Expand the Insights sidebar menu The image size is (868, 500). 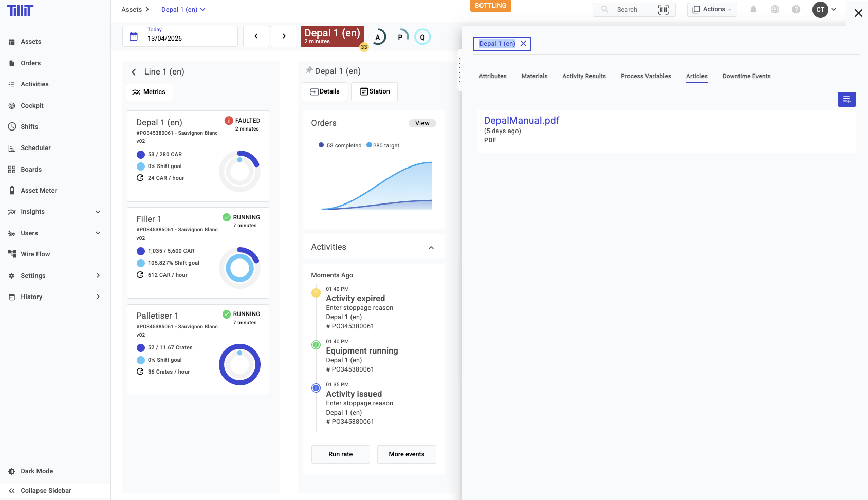pos(98,212)
